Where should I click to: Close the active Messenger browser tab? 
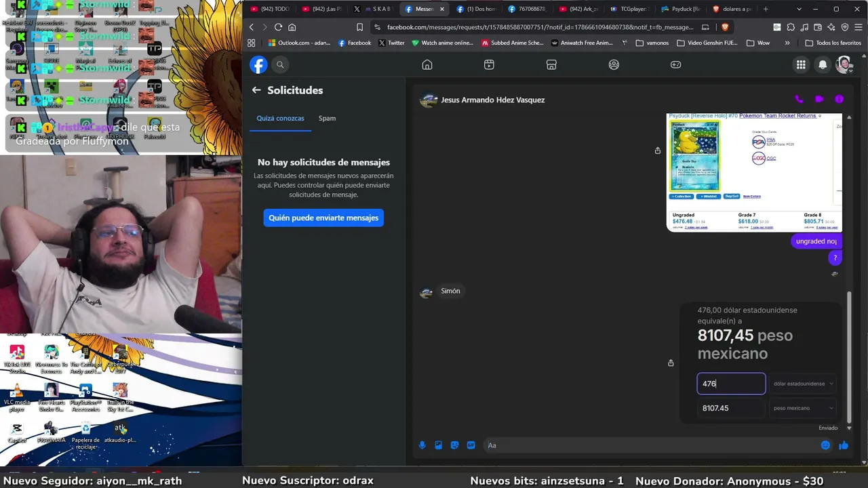(442, 9)
